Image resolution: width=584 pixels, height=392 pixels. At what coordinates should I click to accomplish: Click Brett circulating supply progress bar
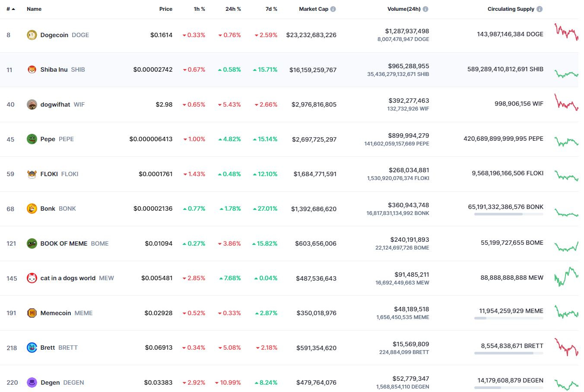(509, 353)
